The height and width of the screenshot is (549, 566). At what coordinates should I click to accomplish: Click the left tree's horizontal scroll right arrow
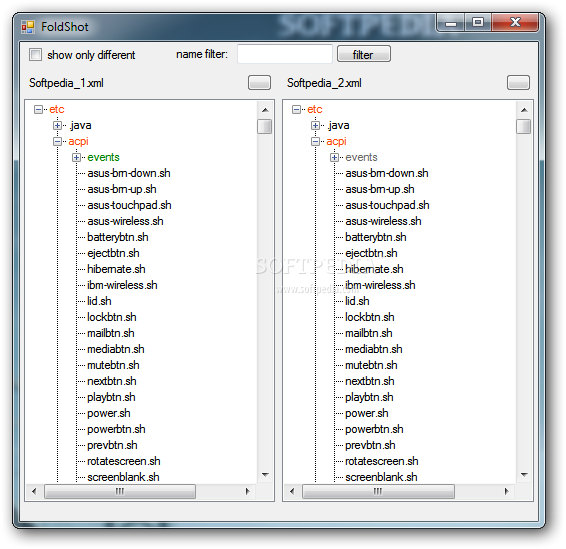click(248, 491)
